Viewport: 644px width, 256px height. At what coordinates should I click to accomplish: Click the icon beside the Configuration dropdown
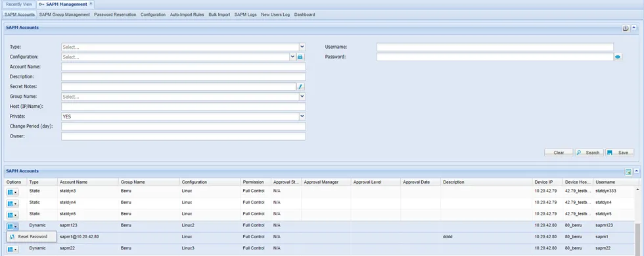click(x=300, y=57)
